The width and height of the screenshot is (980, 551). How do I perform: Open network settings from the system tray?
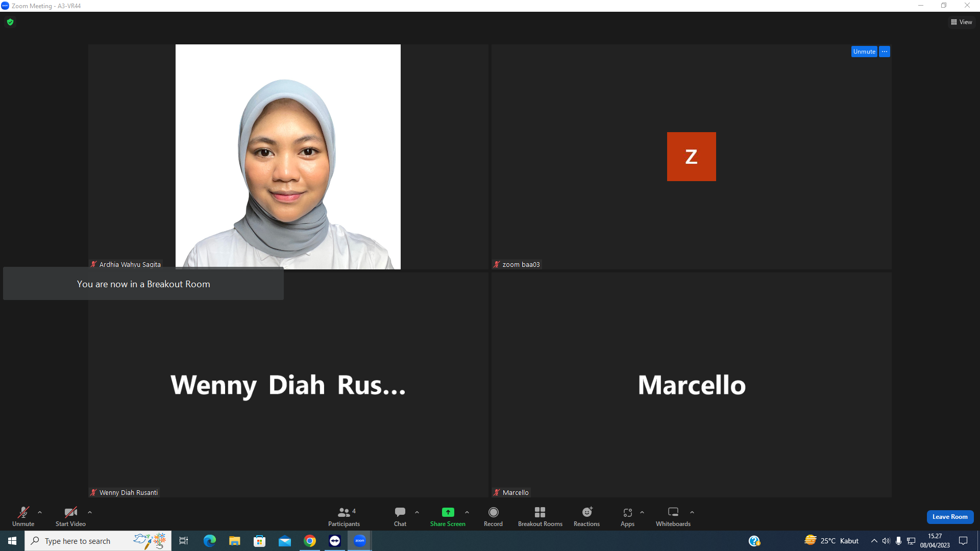click(x=911, y=541)
